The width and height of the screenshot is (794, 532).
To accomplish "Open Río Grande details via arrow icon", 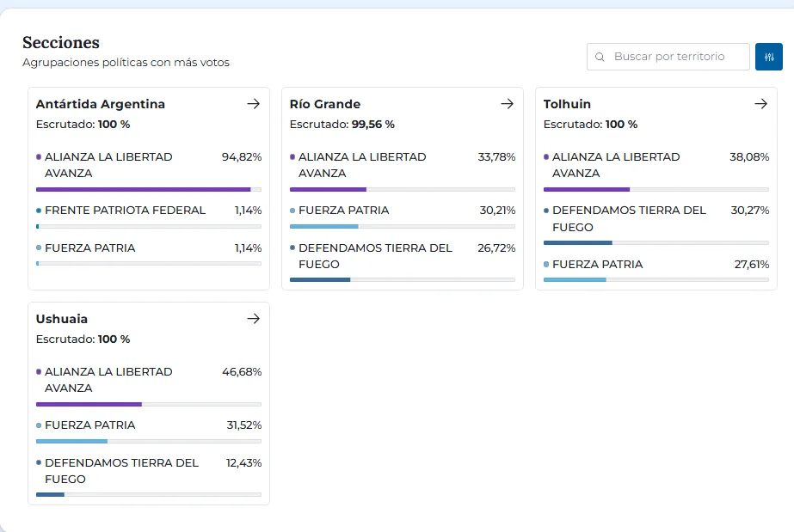I will click(x=507, y=104).
